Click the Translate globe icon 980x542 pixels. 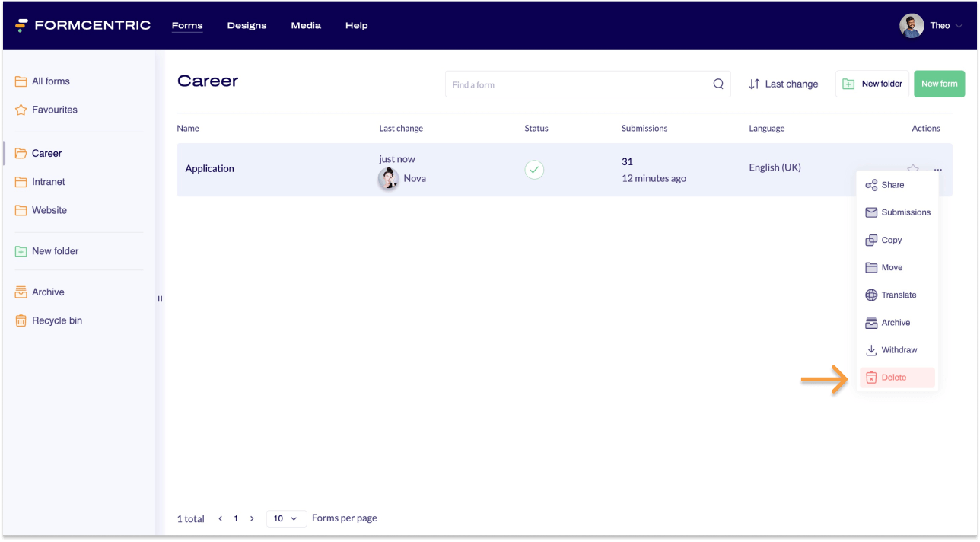[871, 295]
